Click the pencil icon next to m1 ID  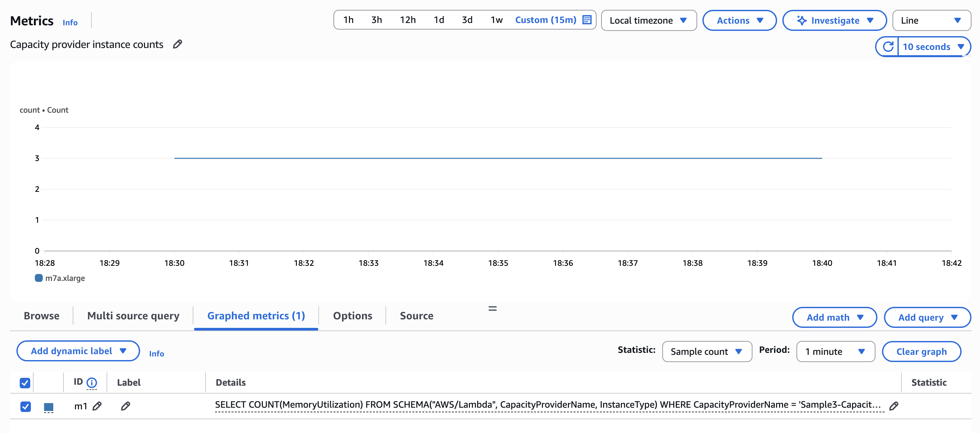click(97, 406)
